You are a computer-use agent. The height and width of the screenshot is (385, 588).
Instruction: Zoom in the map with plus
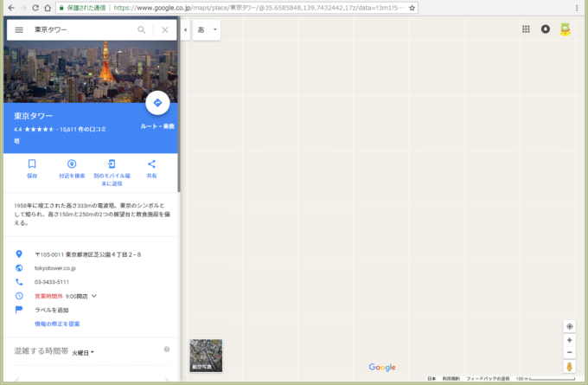coord(569,340)
